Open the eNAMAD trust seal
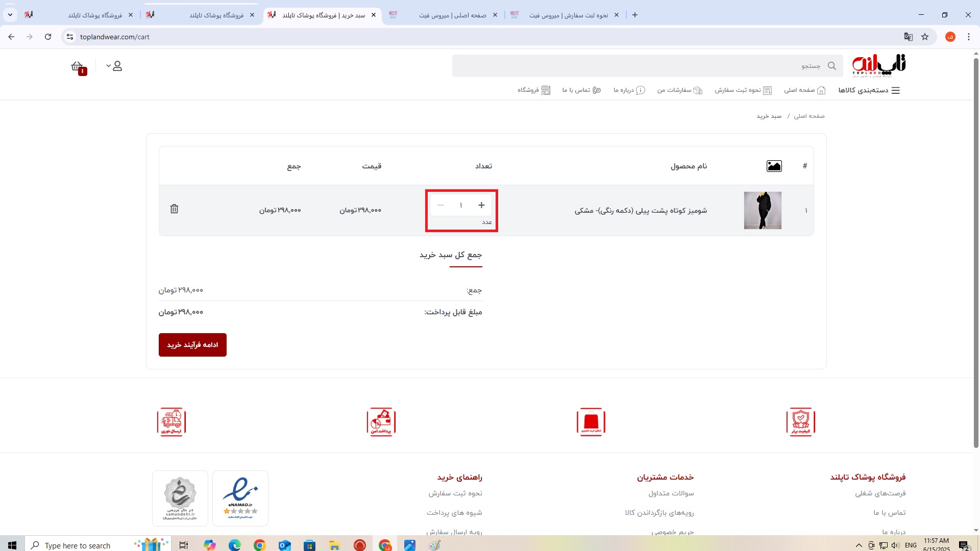The height and width of the screenshot is (551, 980). click(240, 498)
